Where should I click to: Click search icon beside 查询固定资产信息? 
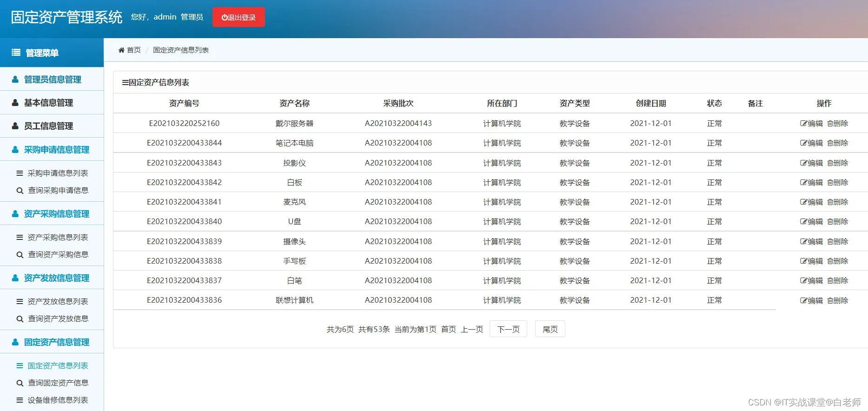tap(20, 383)
